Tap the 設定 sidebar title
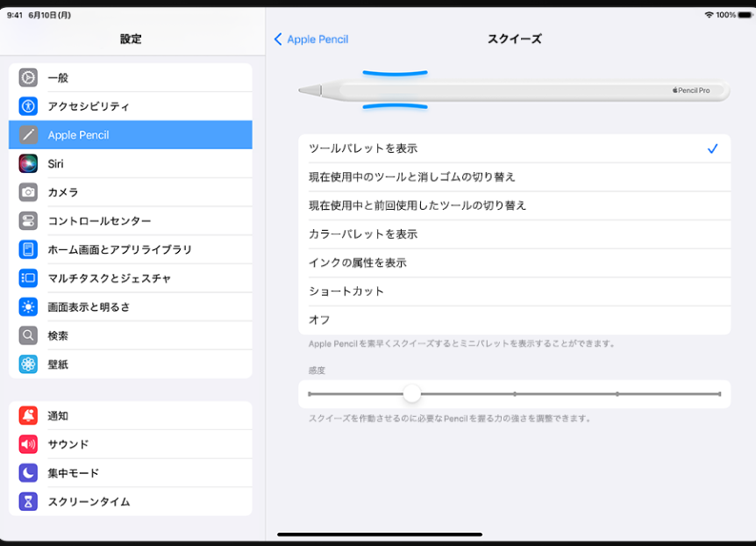The width and height of the screenshot is (756, 546). pos(131,40)
